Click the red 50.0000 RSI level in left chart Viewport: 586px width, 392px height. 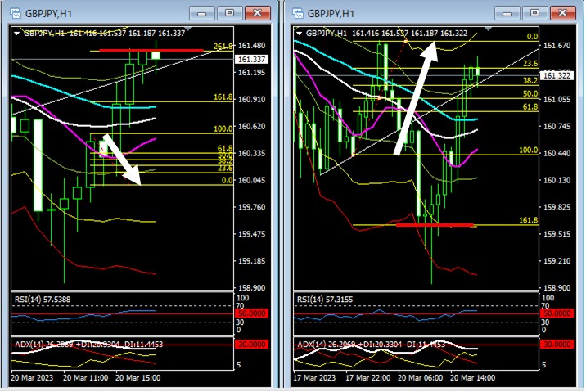pos(251,314)
